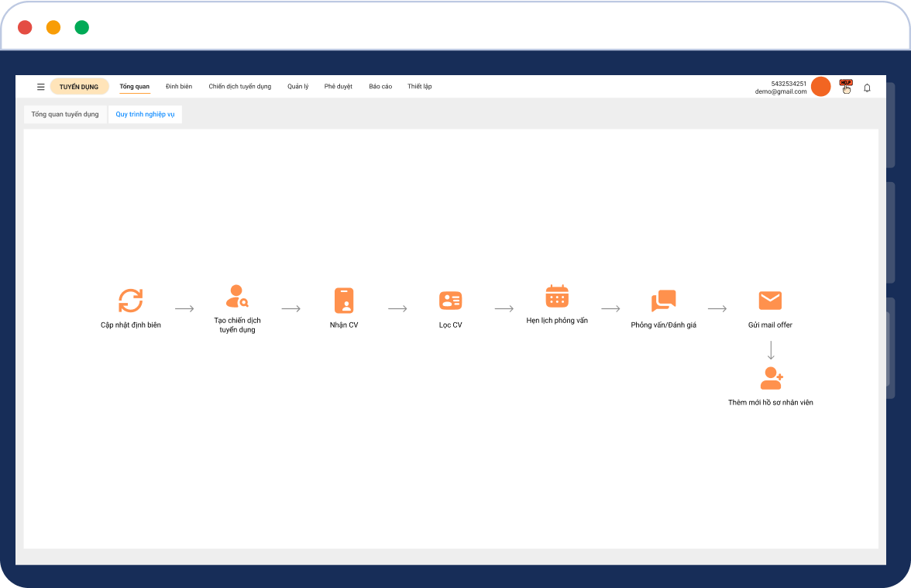Screen dimensions: 911x588
Task: Click the Thêm mới hồ sơ nhân viên icon
Action: pyautogui.click(x=772, y=378)
